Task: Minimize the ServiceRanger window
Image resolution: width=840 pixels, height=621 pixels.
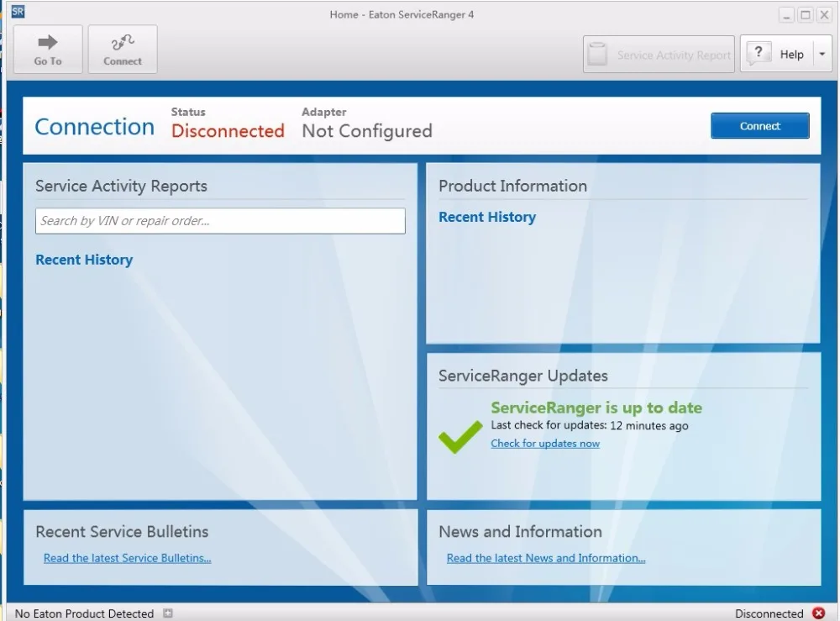Action: coord(786,15)
